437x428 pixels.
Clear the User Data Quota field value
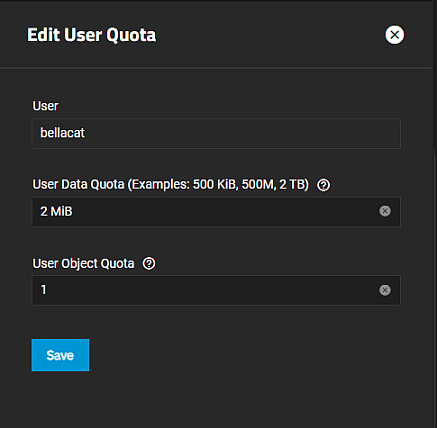(x=385, y=211)
